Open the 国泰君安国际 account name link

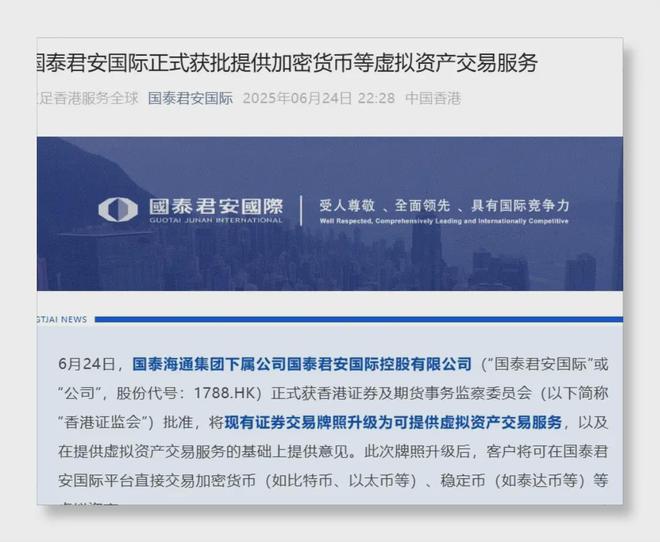(x=190, y=98)
